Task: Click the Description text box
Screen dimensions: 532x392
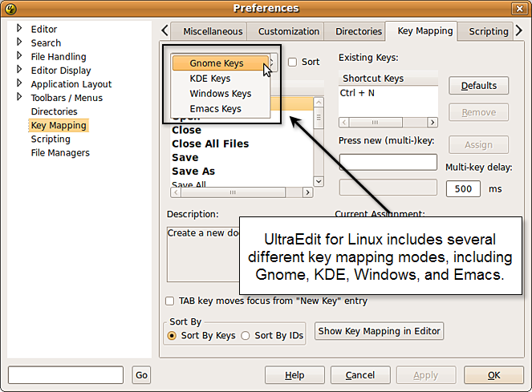Action: pos(203,254)
